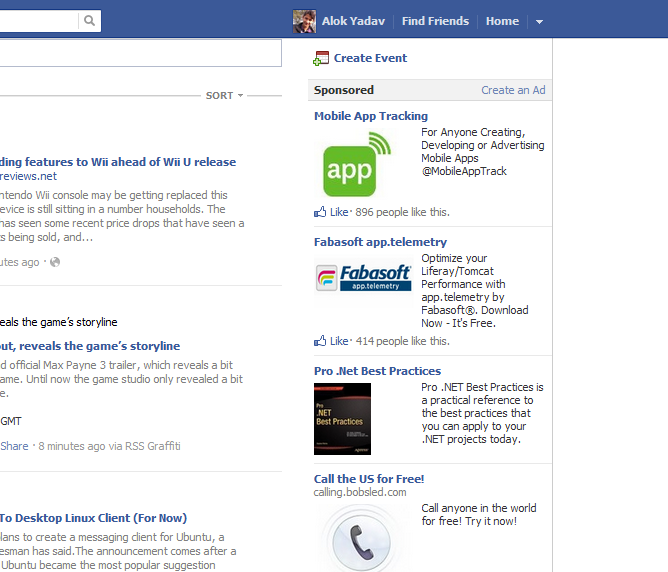Open Desktop Linux Client article link
This screenshot has width=668, height=572.
coord(93,518)
